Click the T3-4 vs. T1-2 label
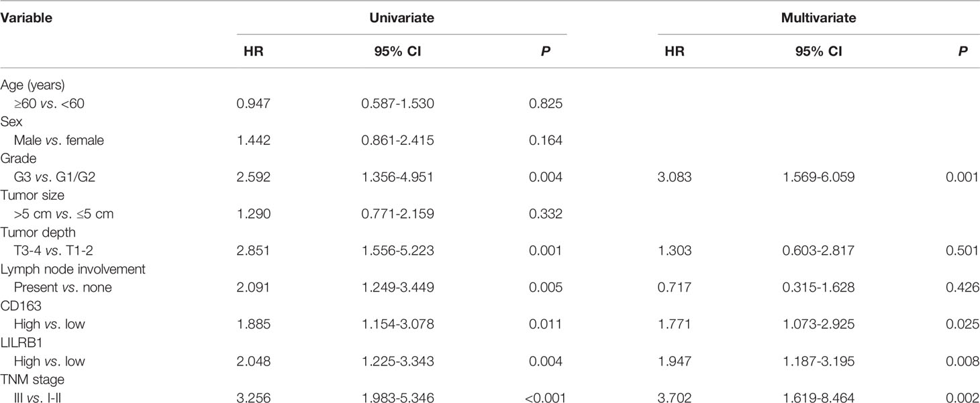 (x=50, y=251)
